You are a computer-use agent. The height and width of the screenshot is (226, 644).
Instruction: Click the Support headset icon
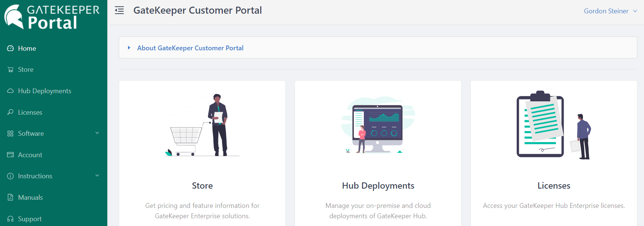10,219
